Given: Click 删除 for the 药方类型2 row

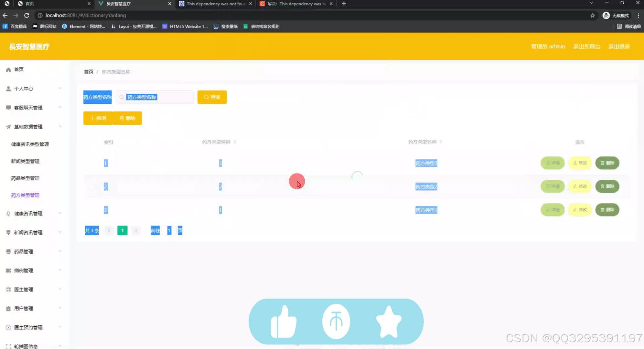Looking at the screenshot, I should point(607,186).
